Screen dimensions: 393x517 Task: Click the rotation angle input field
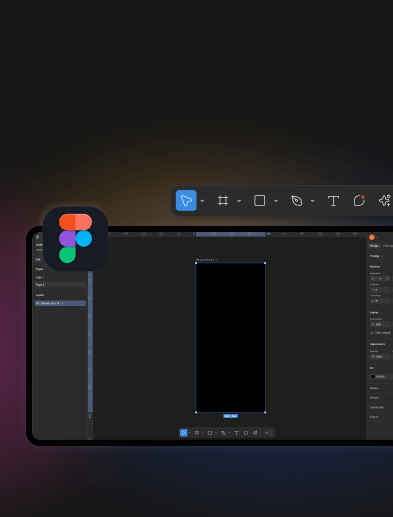(x=380, y=301)
